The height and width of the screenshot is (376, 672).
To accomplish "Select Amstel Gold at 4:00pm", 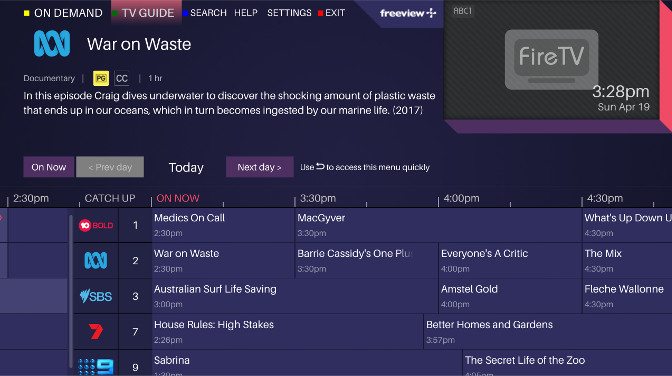I will coord(510,296).
